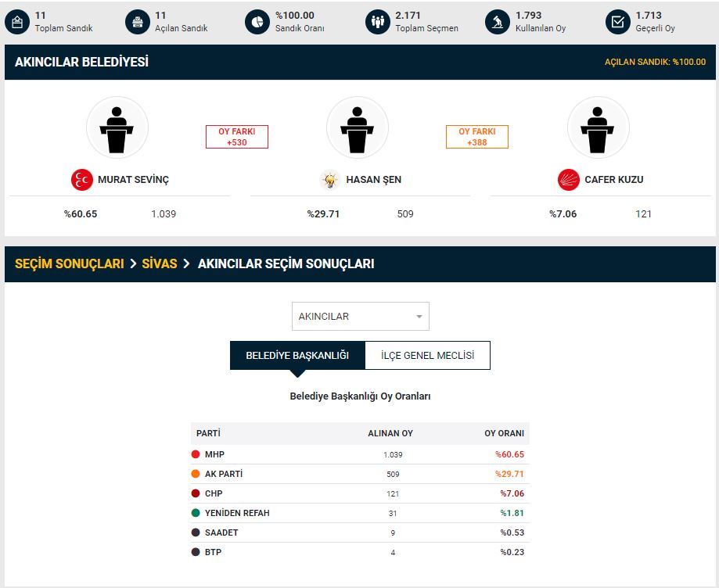Click the Açılan Sandık opened box icon

138,22
